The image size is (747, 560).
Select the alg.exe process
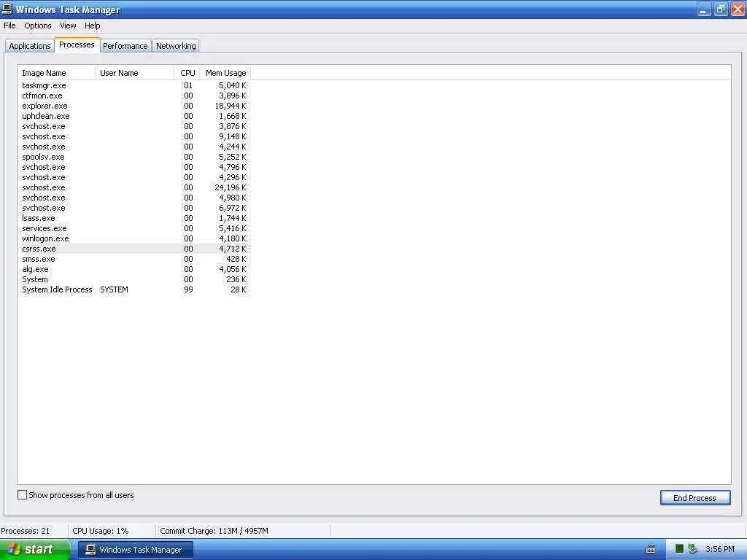click(x=134, y=269)
